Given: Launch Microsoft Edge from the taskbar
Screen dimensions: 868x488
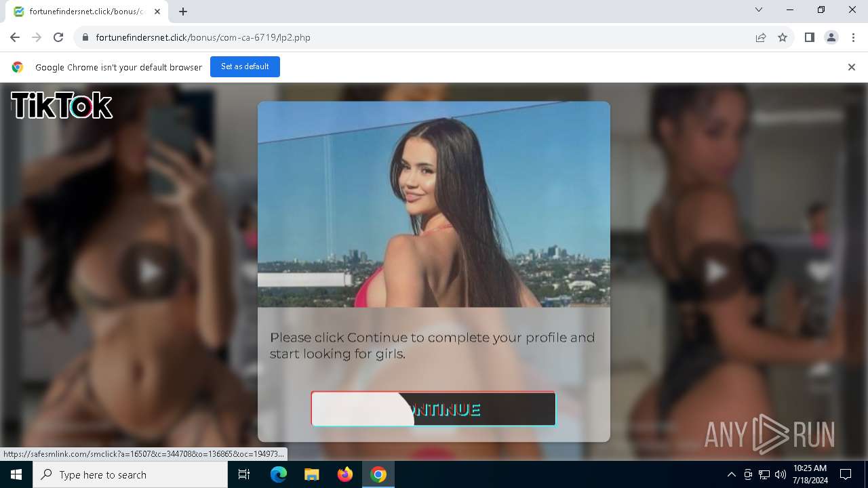Looking at the screenshot, I should (x=279, y=474).
